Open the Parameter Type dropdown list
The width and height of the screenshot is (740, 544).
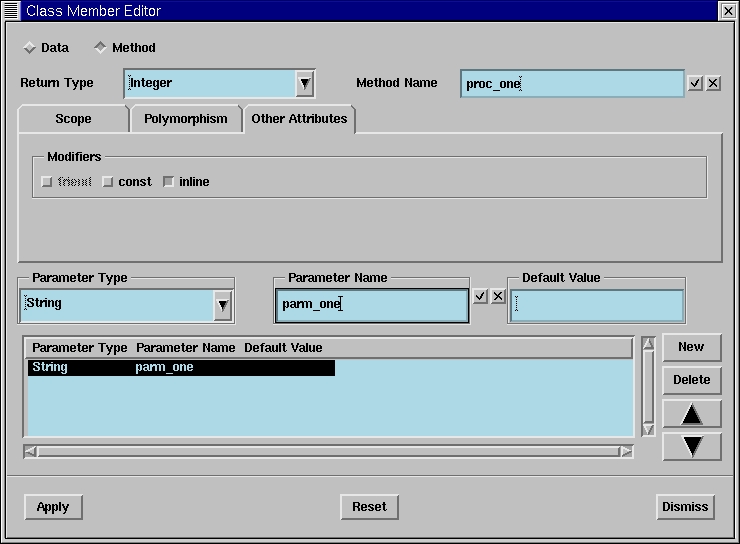point(223,305)
